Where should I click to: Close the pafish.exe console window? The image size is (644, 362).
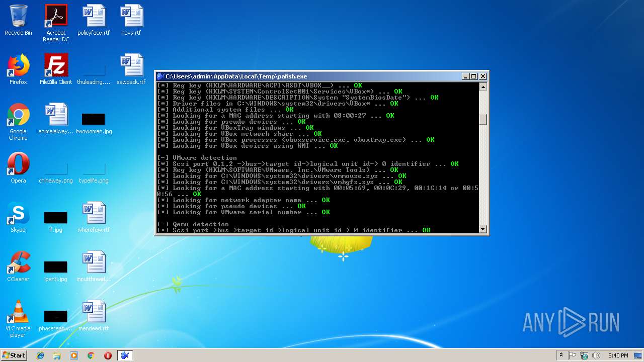(x=483, y=76)
